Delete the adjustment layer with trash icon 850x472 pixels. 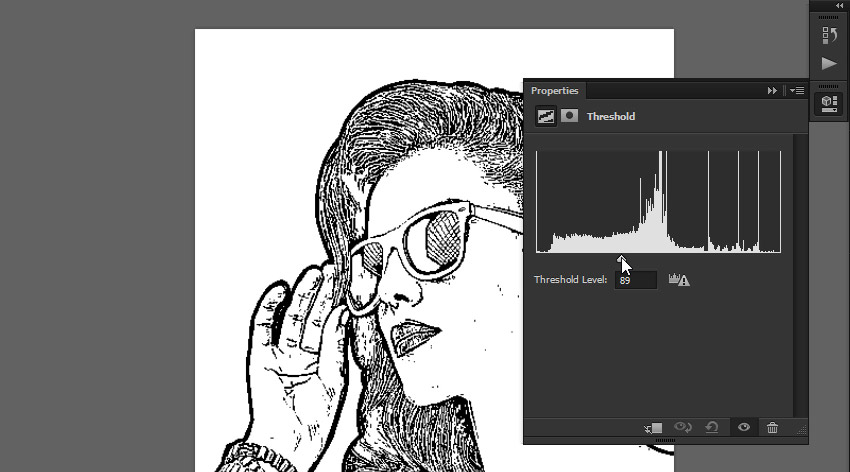coord(772,428)
